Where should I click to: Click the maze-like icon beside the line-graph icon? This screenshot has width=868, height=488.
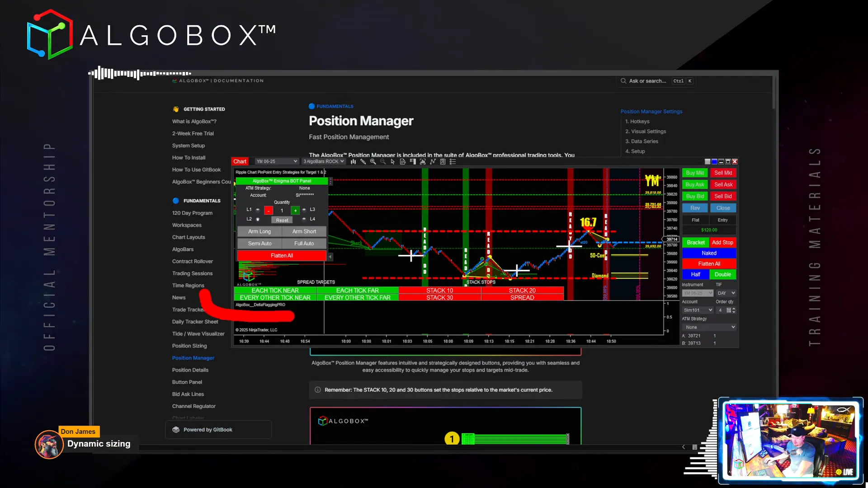click(443, 161)
